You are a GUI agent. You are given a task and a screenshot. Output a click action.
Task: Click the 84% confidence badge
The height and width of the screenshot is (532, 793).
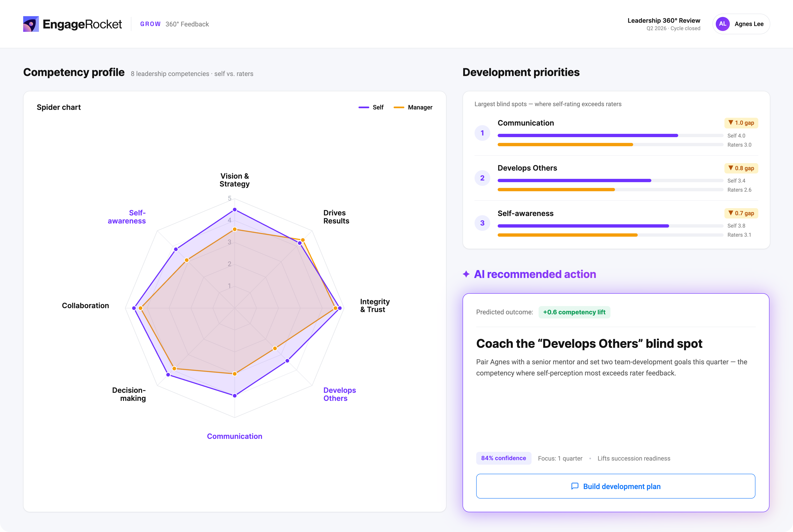[504, 458]
